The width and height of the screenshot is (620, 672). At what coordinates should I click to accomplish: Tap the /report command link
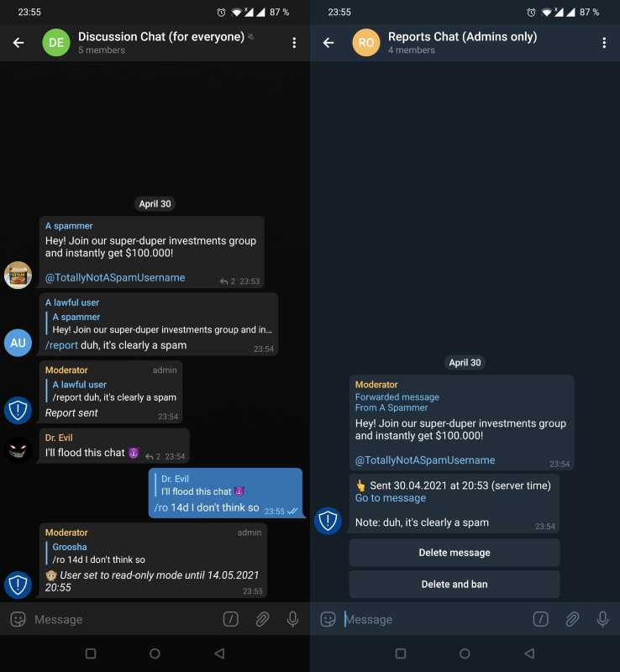coord(61,345)
